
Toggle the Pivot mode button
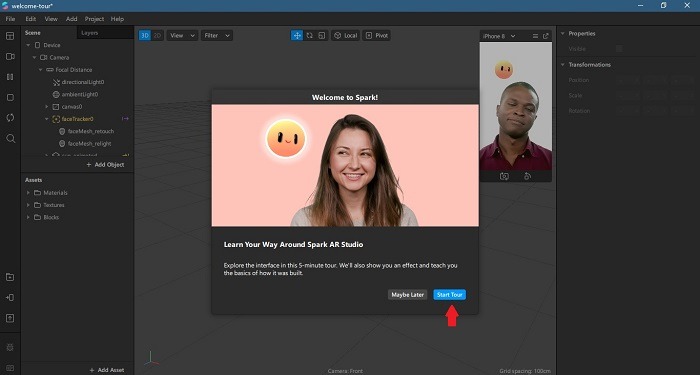pyautogui.click(x=376, y=35)
